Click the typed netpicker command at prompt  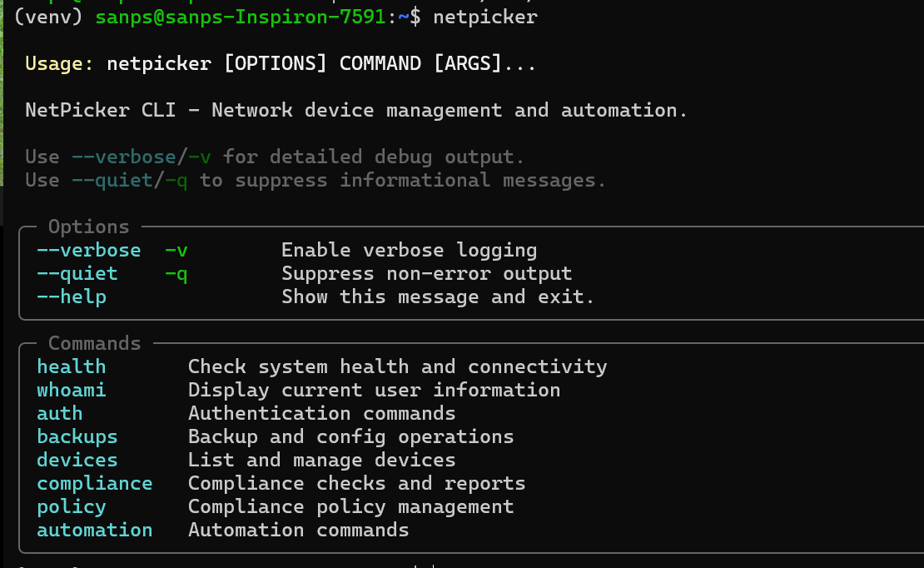click(485, 17)
